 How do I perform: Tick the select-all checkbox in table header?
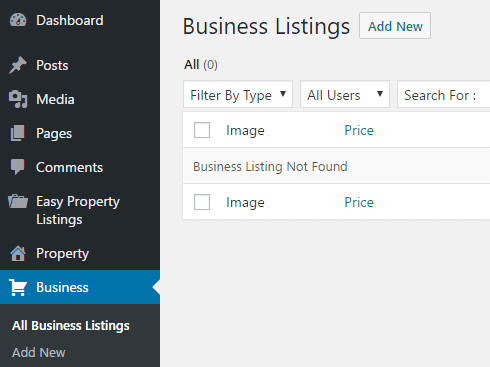pyautogui.click(x=202, y=130)
